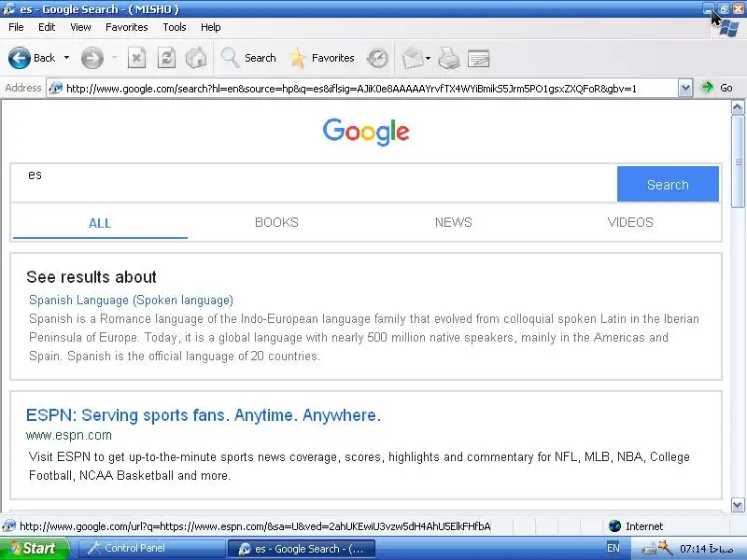Click the EN language indicator
This screenshot has height=560, width=747.
click(613, 548)
